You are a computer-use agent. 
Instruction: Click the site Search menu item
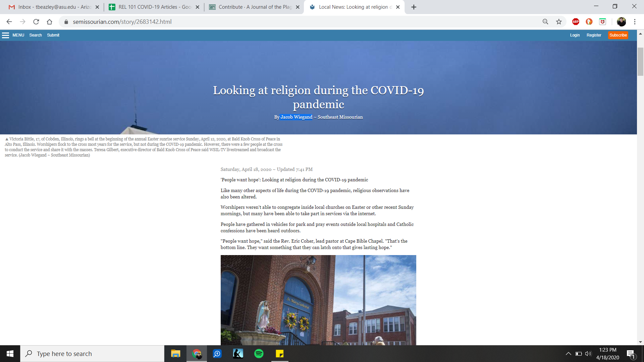coord(36,35)
